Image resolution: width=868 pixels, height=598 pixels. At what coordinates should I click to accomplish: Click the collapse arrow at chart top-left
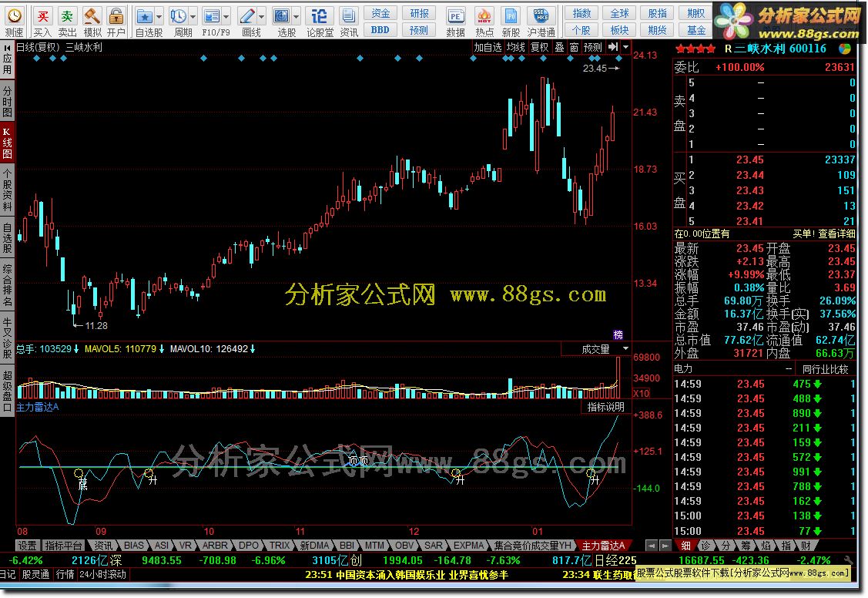8,48
